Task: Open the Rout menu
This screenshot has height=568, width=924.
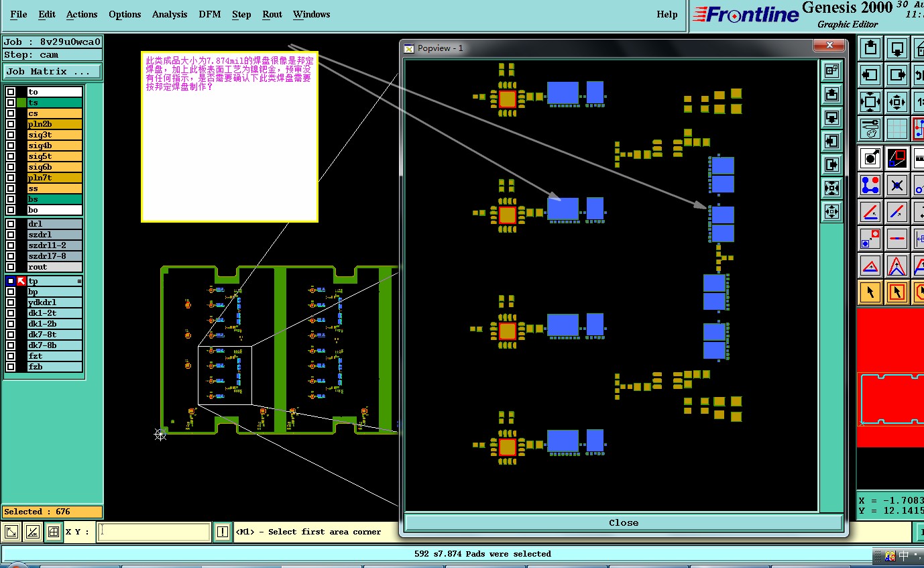Action: tap(272, 14)
